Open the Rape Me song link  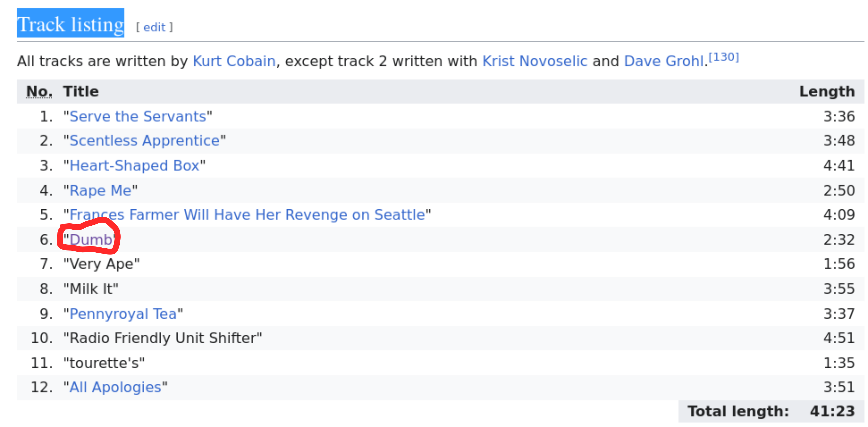(x=100, y=191)
